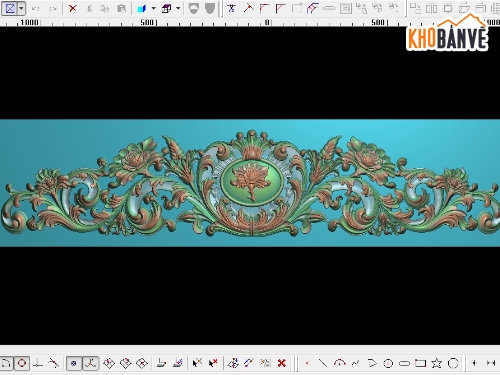Click the first gray shield shading icon
Screen dimensions: 500x375
pos(194,8)
